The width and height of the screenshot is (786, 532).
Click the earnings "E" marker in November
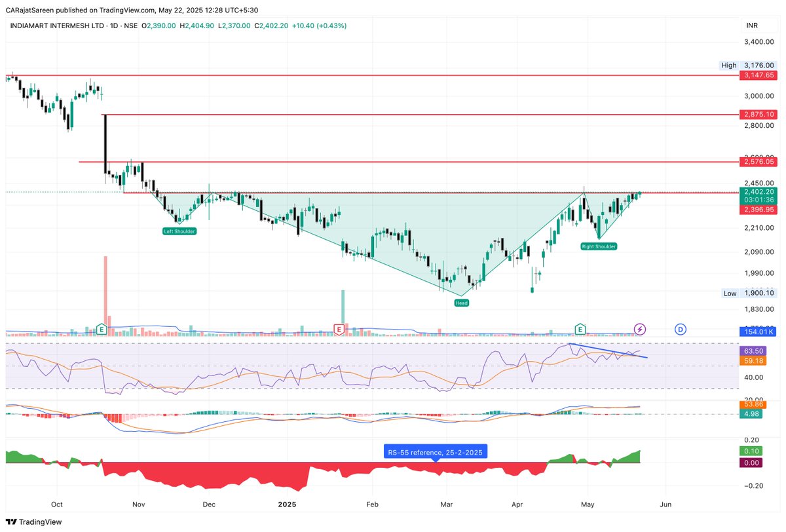click(x=102, y=330)
